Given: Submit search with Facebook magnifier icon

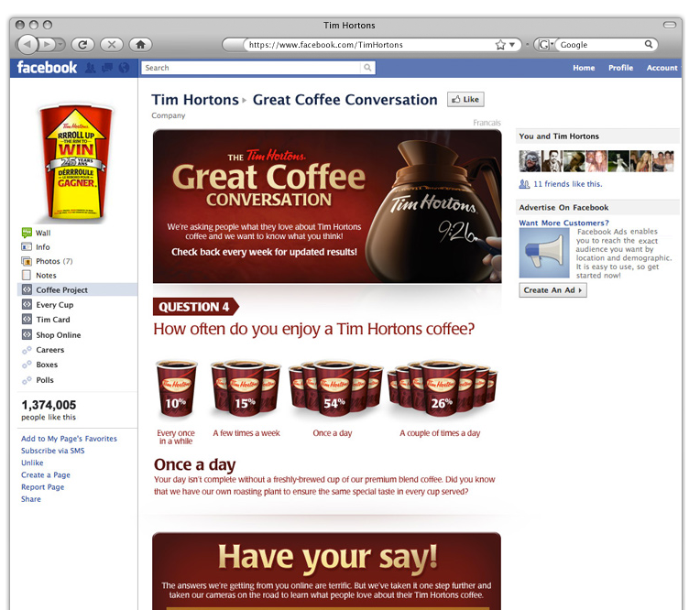Looking at the screenshot, I should (367, 68).
